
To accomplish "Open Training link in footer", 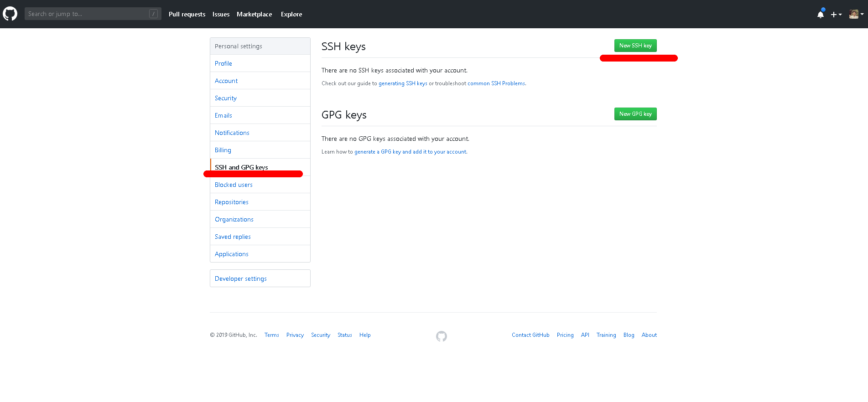I will (606, 335).
